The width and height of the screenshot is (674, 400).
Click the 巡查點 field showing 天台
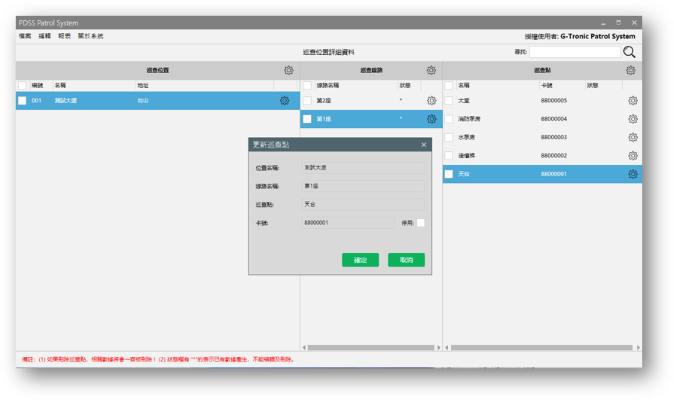point(363,205)
